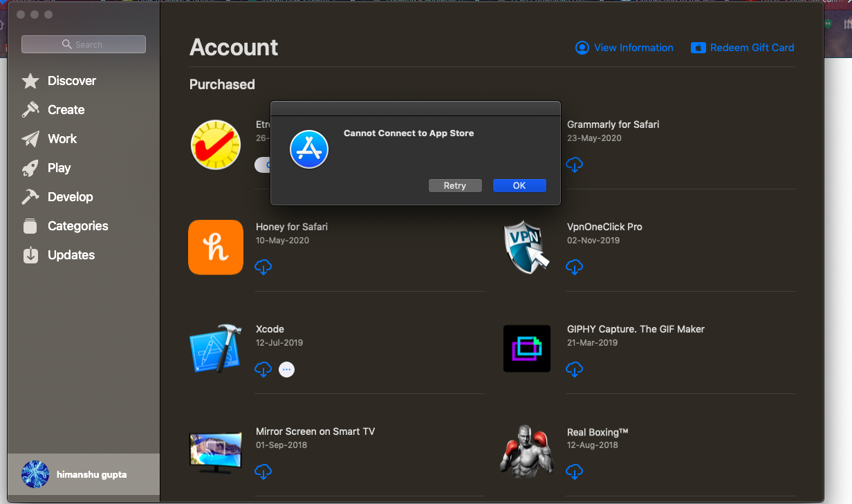Click the Real Boxing™ title
This screenshot has width=852, height=504.
coord(598,432)
